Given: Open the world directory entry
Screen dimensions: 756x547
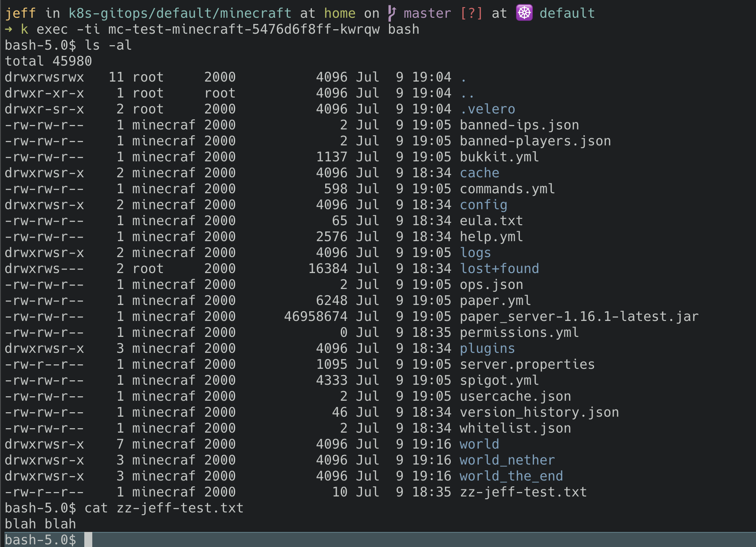Looking at the screenshot, I should tap(479, 444).
